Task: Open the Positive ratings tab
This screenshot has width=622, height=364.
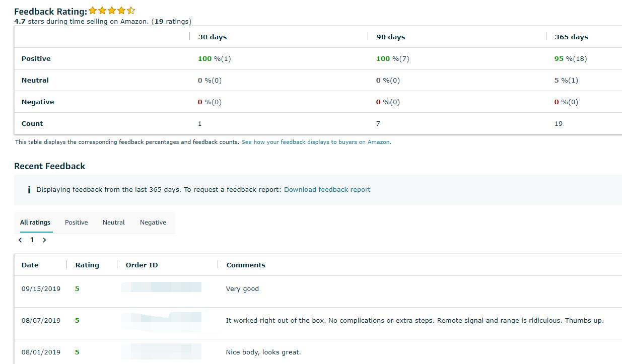Action: click(x=76, y=223)
